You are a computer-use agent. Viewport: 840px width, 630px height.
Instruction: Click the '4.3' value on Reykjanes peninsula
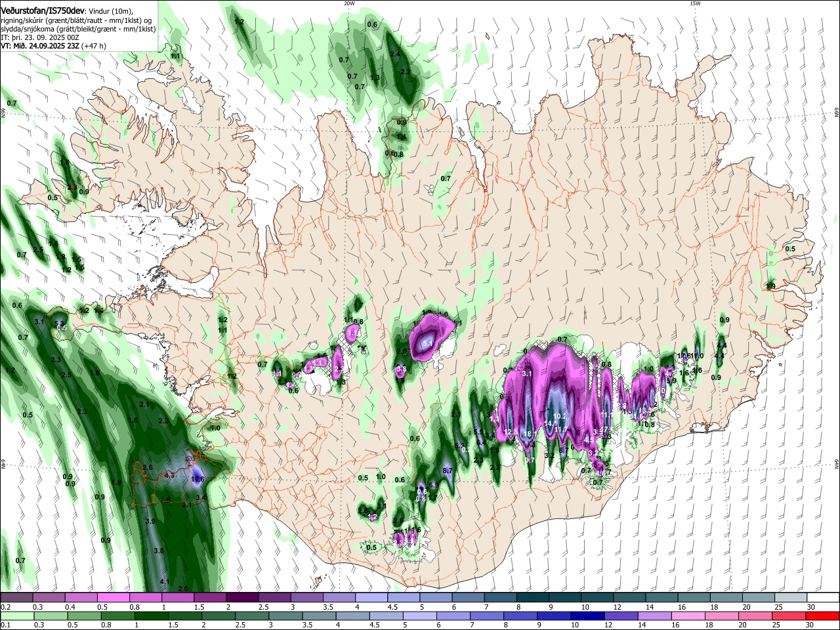(x=169, y=475)
